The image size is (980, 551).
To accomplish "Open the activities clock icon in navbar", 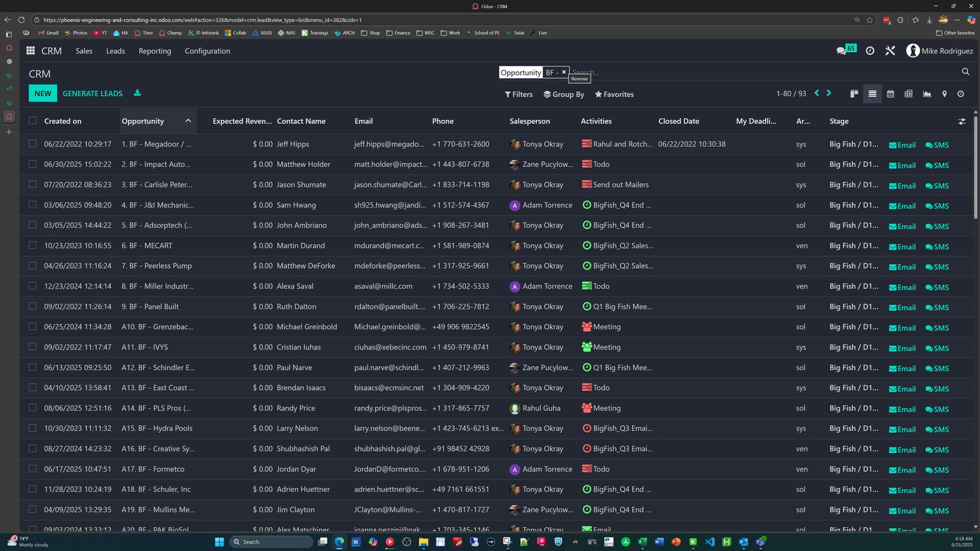I will 870,51.
